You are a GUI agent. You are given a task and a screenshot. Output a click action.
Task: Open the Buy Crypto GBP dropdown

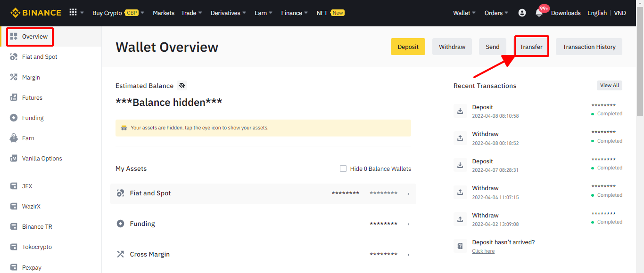click(118, 13)
